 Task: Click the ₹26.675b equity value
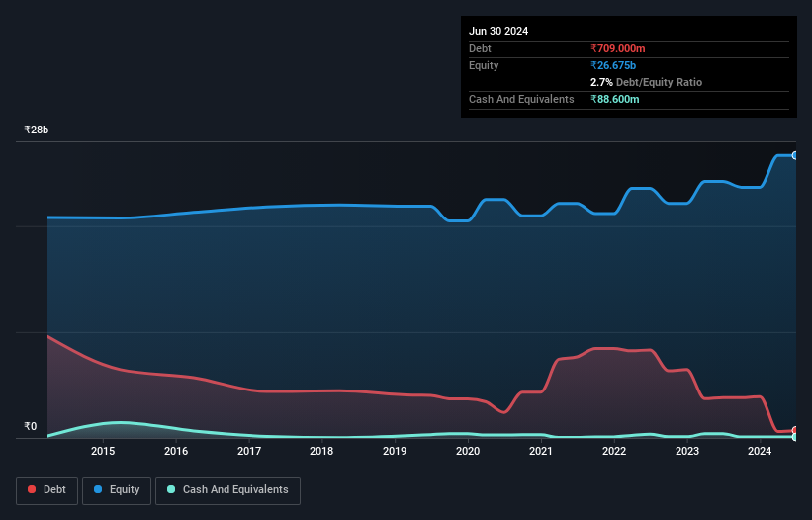613,65
